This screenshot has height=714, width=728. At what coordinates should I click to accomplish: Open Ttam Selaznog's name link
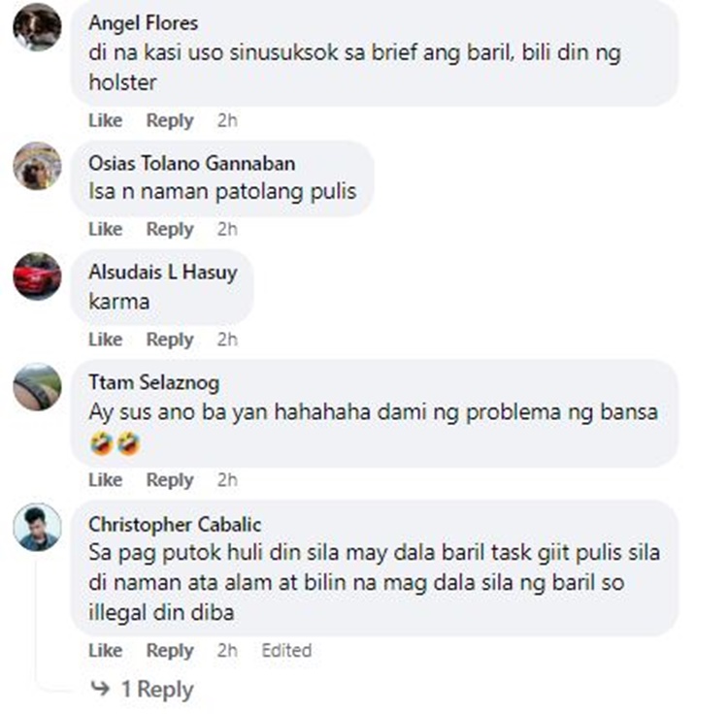tap(154, 383)
